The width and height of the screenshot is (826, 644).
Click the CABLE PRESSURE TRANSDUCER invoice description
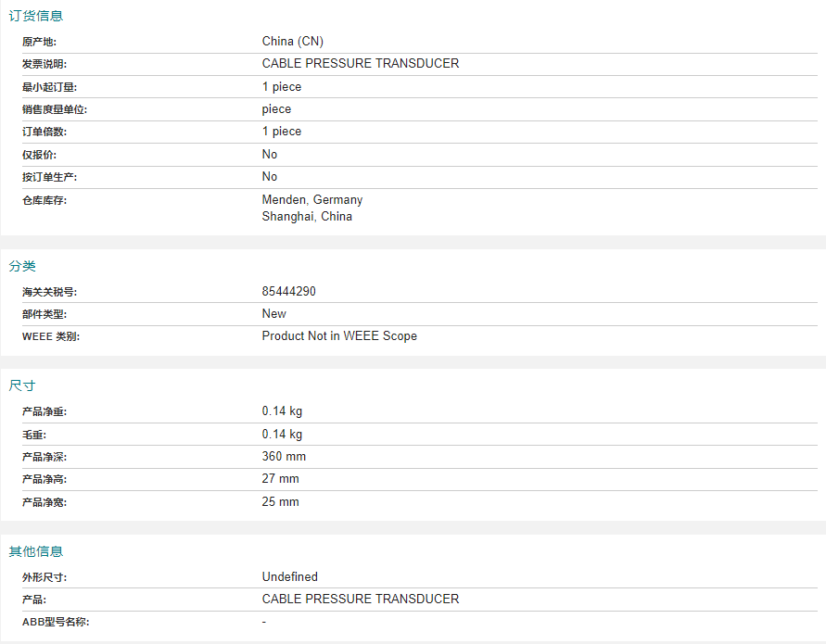pos(361,63)
